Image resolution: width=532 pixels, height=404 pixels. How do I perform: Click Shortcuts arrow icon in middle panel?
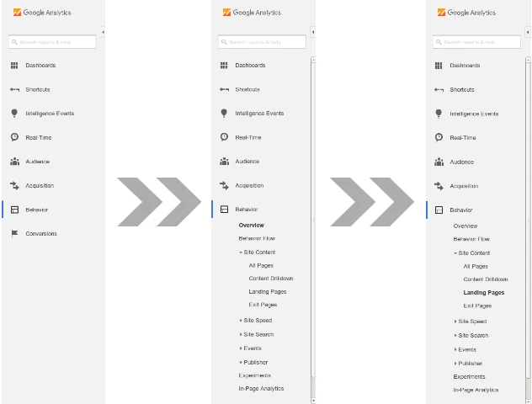click(224, 89)
